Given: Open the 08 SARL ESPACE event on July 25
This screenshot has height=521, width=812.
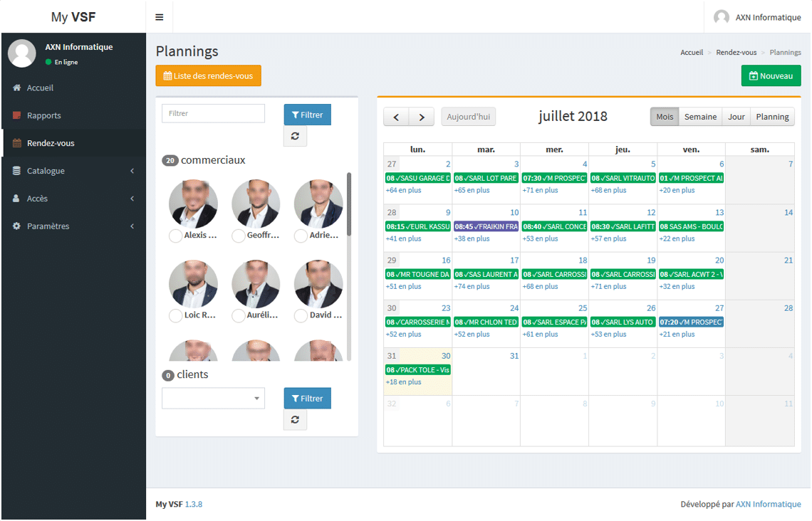Looking at the screenshot, I should click(554, 322).
